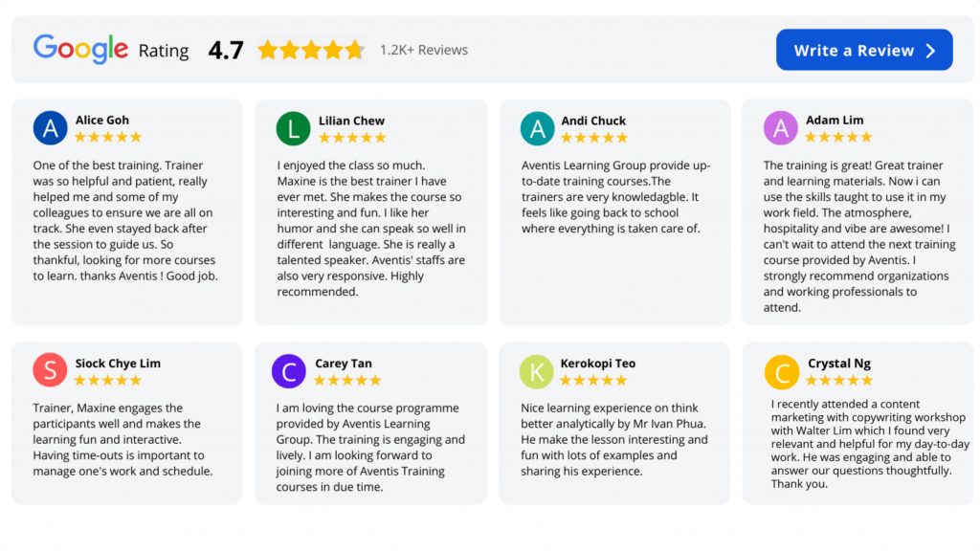Select Crystal Ng's reviewer name

click(x=839, y=364)
